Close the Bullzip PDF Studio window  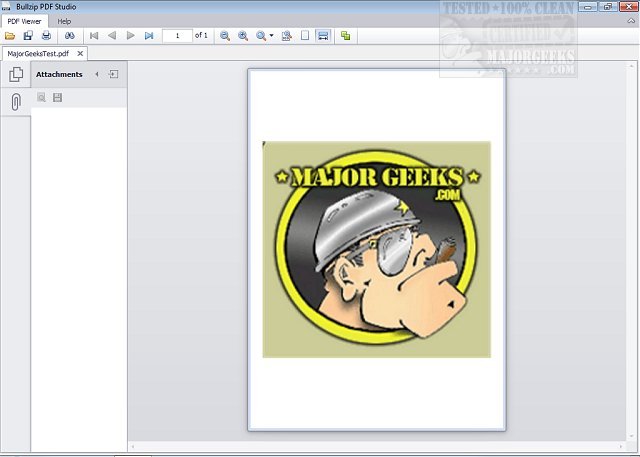pyautogui.click(x=629, y=7)
